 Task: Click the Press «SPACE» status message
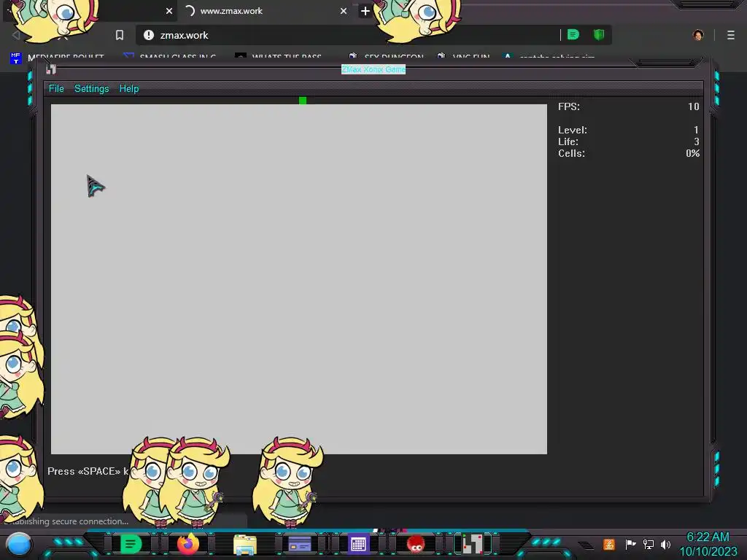coord(88,471)
